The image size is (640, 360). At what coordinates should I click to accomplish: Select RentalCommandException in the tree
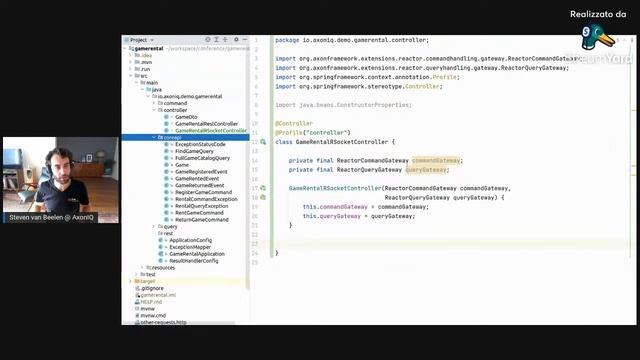(206, 199)
